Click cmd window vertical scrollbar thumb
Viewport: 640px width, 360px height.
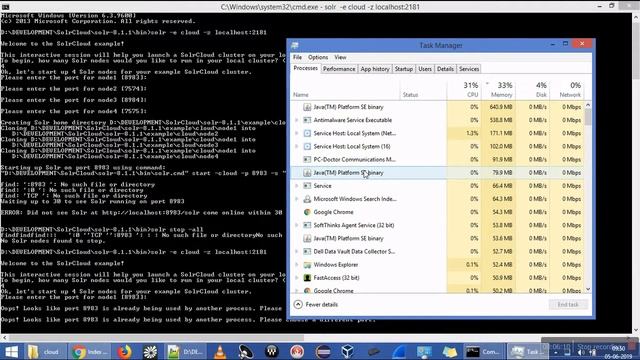(636, 51)
